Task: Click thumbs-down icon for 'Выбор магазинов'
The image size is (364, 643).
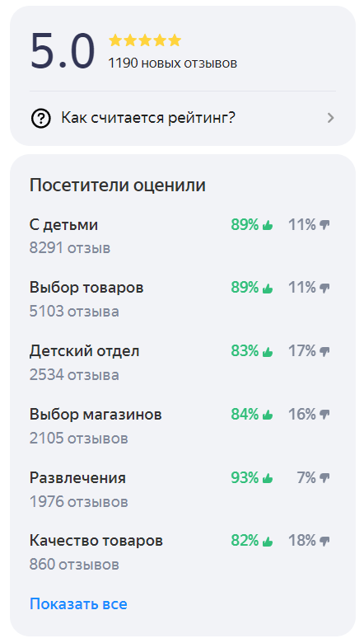Action: pos(324,415)
